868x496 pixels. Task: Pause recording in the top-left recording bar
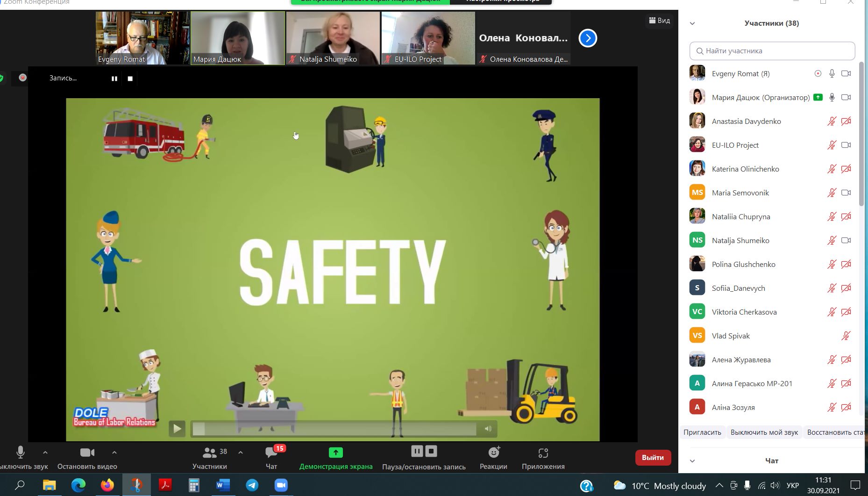pyautogui.click(x=114, y=79)
